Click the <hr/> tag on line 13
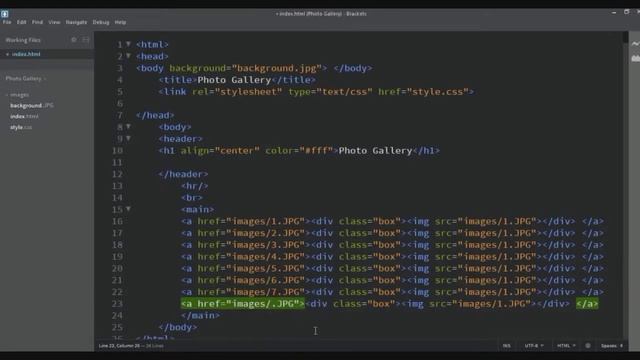Screen dimensions: 640x360 tap(195, 186)
